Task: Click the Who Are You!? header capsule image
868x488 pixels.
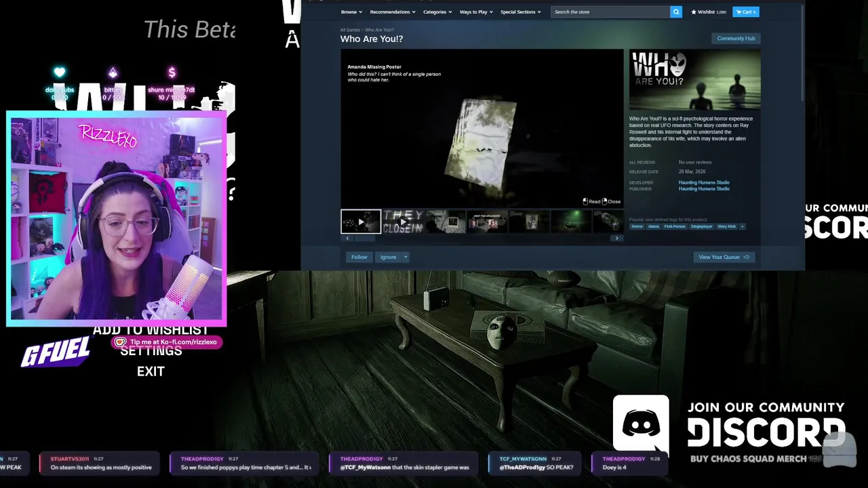Action: click(x=694, y=80)
